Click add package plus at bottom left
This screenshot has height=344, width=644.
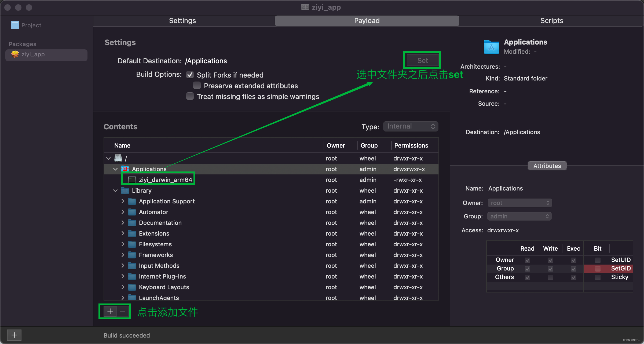coord(14,335)
